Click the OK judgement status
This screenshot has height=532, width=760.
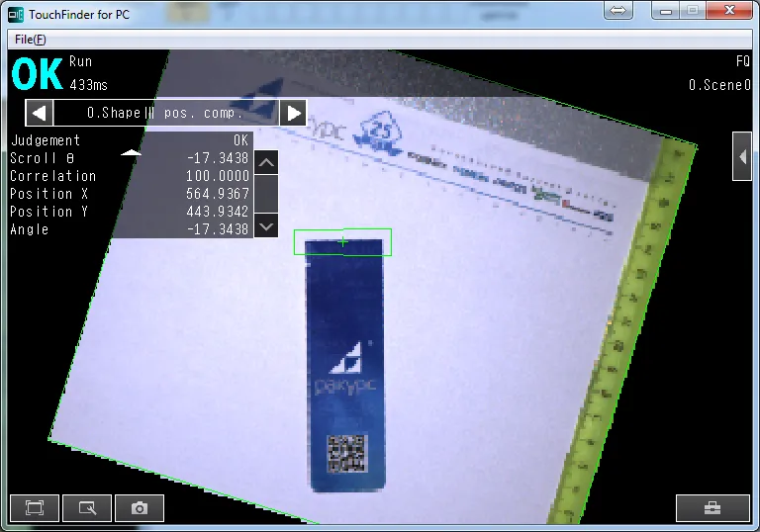click(x=38, y=74)
